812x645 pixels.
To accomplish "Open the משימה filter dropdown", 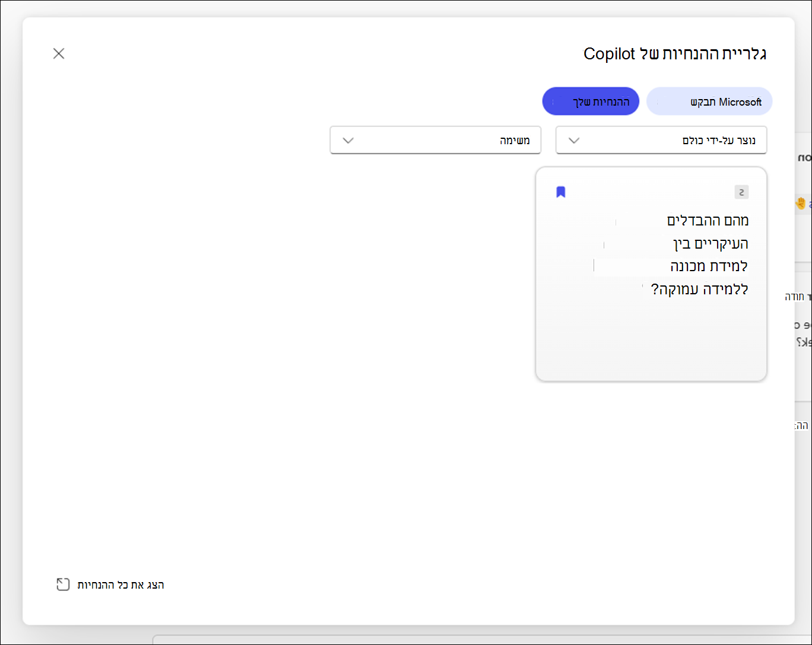I will tap(435, 140).
